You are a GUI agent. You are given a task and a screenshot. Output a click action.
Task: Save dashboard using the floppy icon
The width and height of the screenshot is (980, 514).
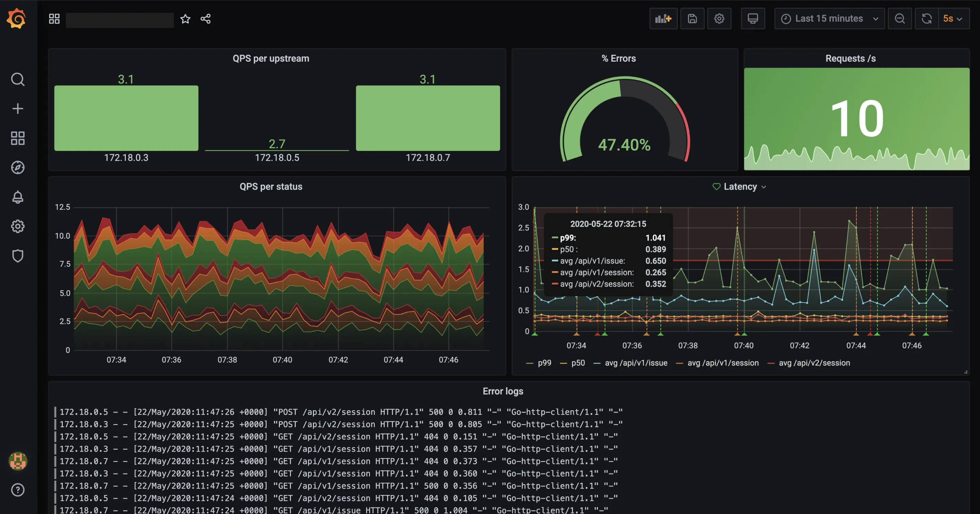(x=692, y=19)
